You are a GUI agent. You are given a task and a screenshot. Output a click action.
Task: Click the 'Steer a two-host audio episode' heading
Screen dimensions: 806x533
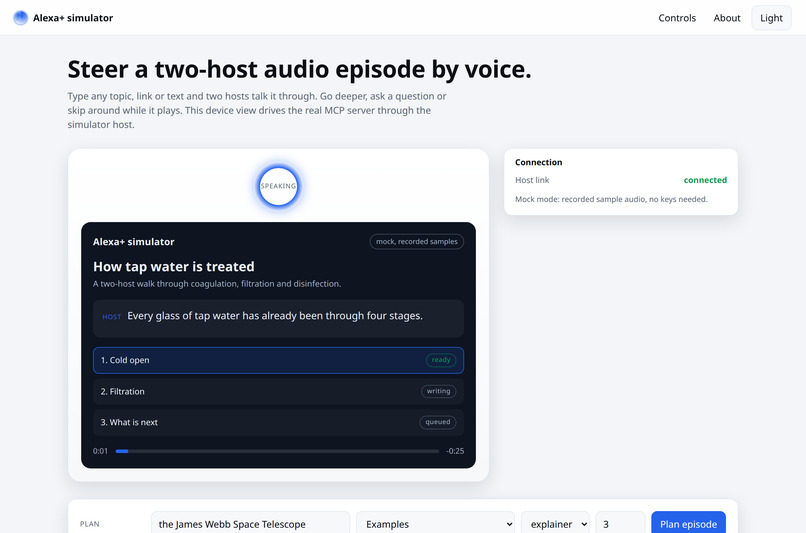[299, 69]
